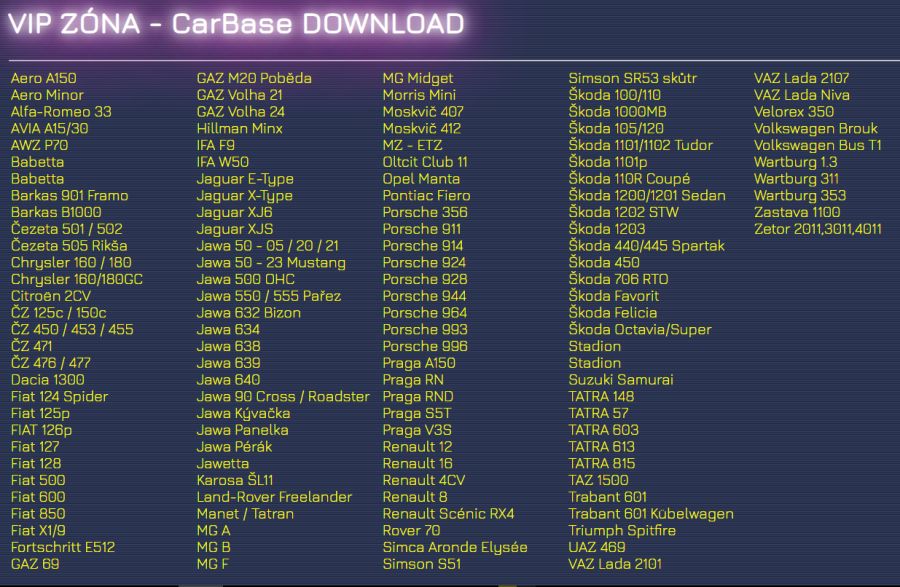Select Trabant 601 Kübelwagen link
The height and width of the screenshot is (587, 900).
pos(651,514)
